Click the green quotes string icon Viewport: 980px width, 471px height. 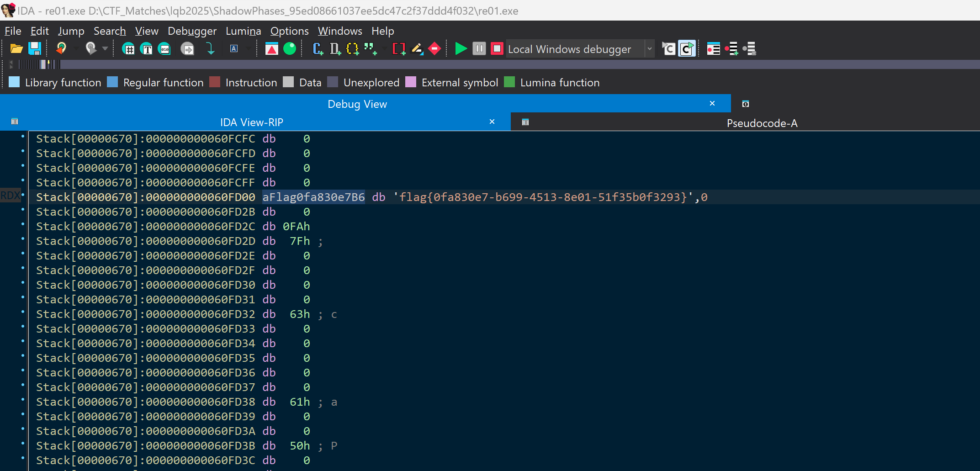pos(371,48)
